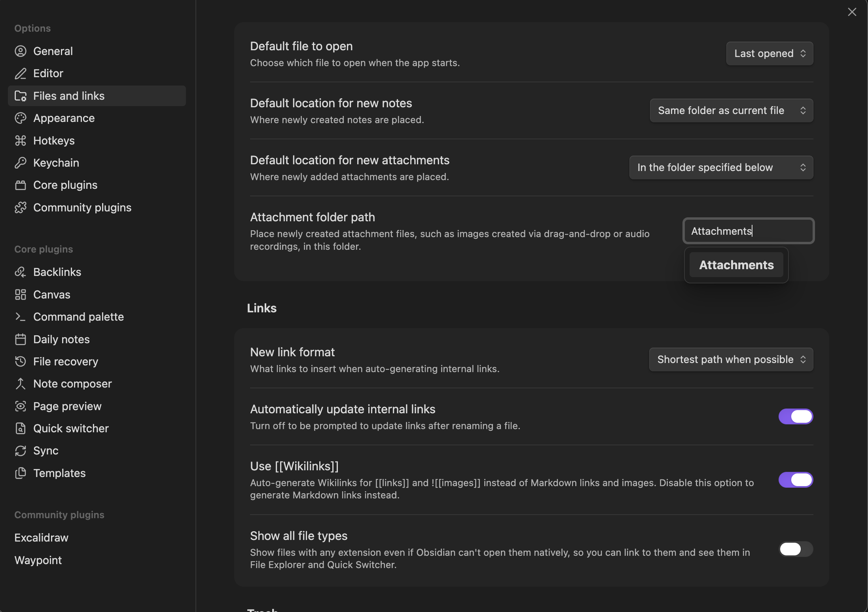Click the Sync arrows icon
The height and width of the screenshot is (612, 868).
tap(21, 450)
